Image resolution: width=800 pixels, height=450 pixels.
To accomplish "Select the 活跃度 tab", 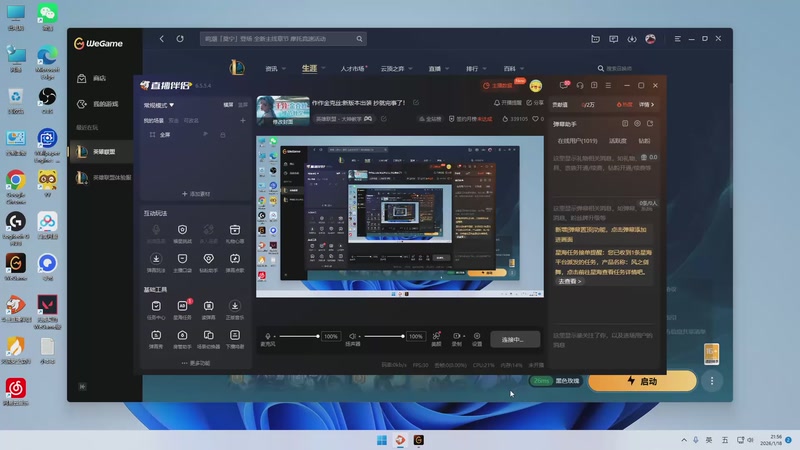I will 617,141.
